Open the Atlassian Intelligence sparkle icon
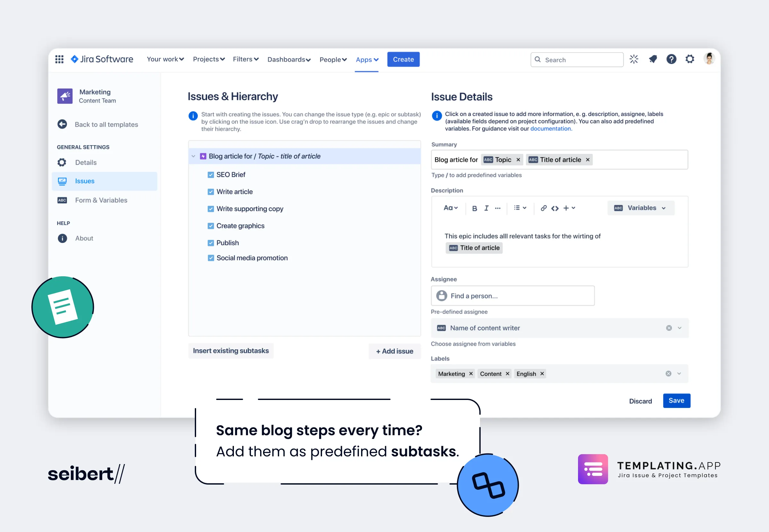This screenshot has width=769, height=532. click(x=634, y=59)
